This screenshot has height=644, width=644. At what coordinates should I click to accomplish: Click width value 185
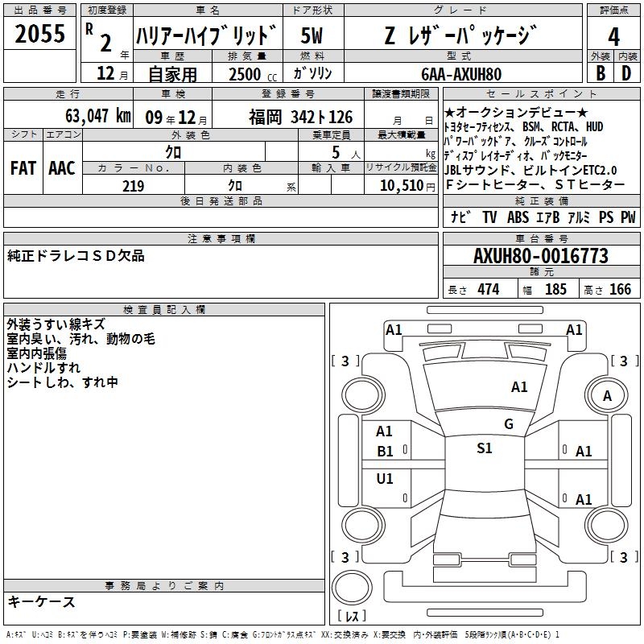point(555,290)
